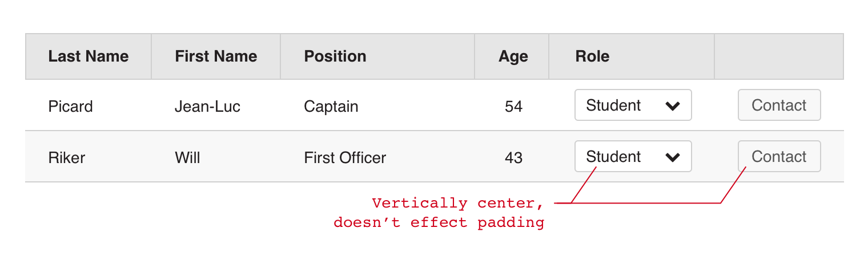This screenshot has height=260, width=868.
Task: Click the age 54 cell
Action: 513,107
